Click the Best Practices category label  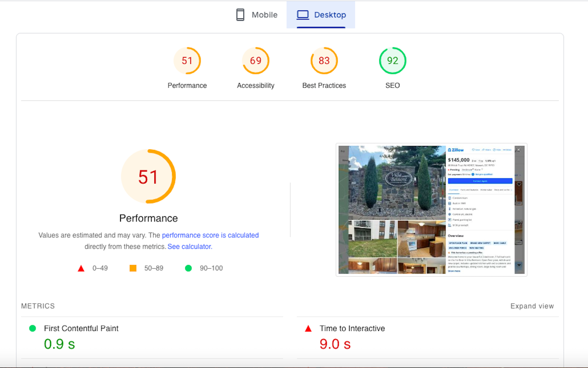[x=324, y=85]
